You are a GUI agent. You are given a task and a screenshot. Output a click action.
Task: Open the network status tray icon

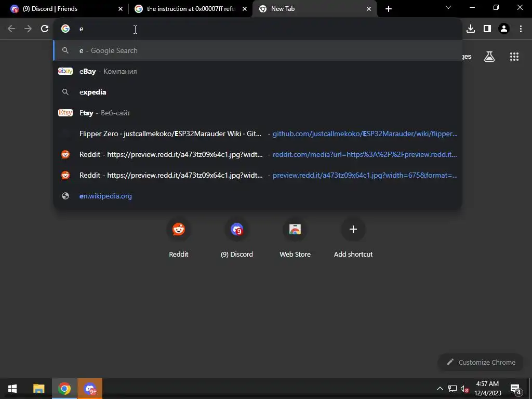[x=453, y=389]
